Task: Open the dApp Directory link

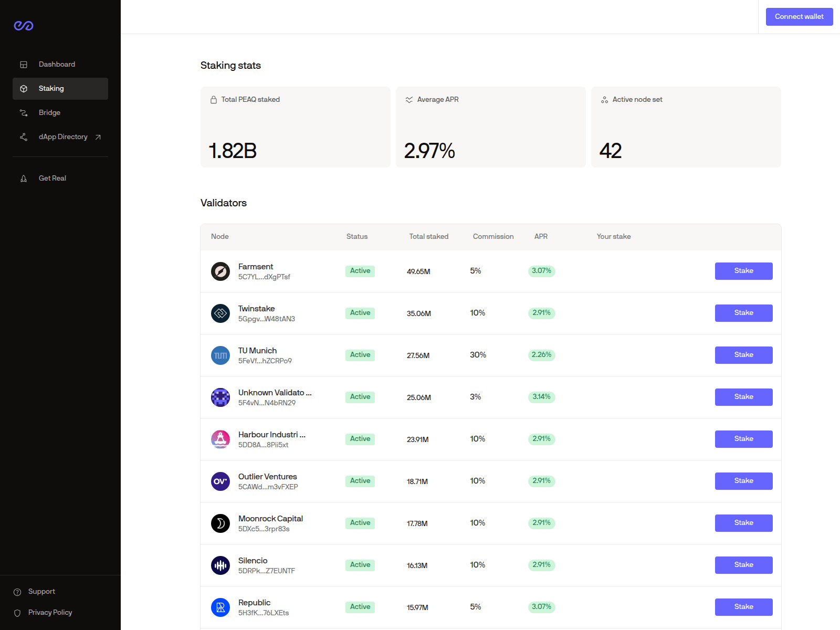Action: click(60, 137)
